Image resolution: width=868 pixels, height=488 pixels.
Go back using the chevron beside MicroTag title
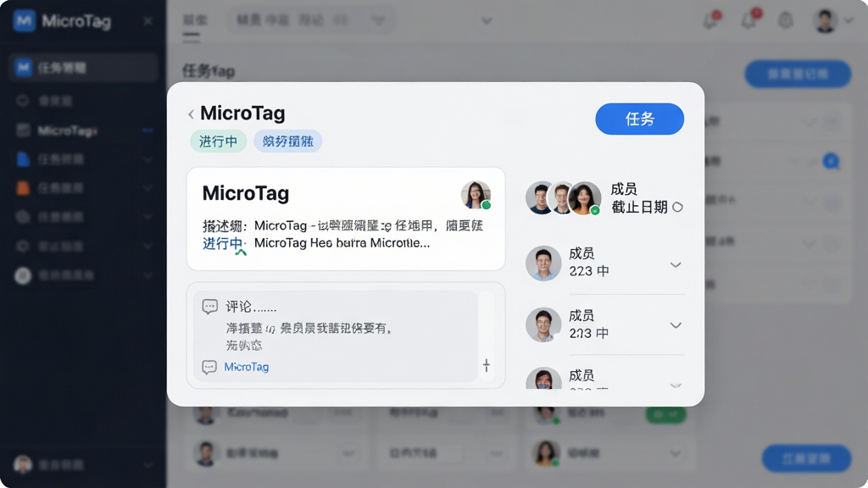191,114
